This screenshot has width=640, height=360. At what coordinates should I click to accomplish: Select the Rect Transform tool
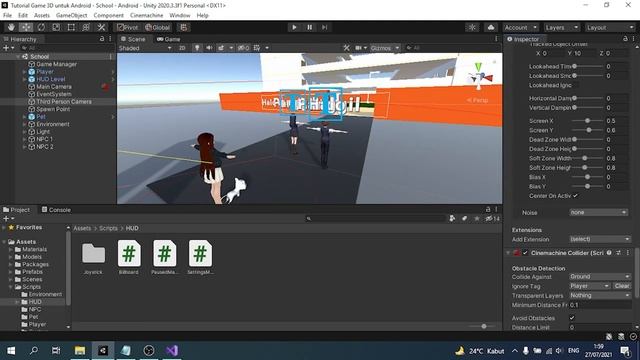point(71,27)
